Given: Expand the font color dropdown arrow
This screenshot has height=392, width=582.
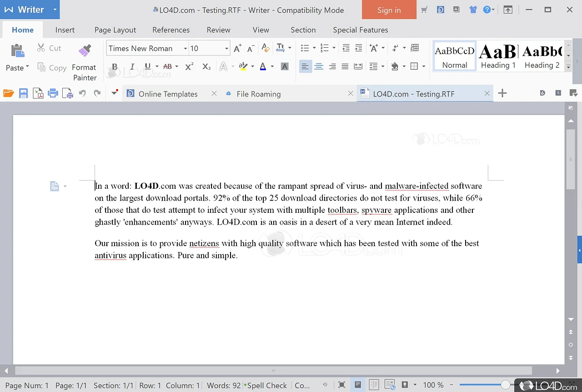Looking at the screenshot, I should tap(272, 66).
